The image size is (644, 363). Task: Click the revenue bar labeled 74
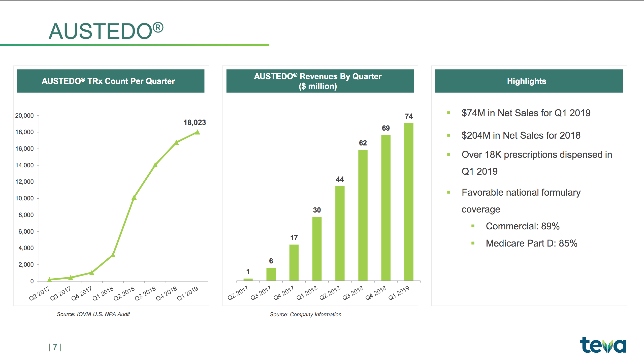point(409,202)
